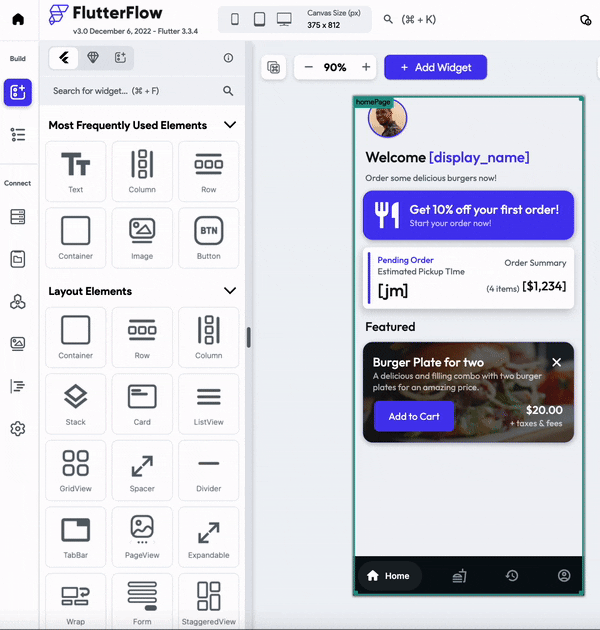The width and height of the screenshot is (600, 630).
Task: Select the order history tab in bottom nav
Action: (512, 576)
